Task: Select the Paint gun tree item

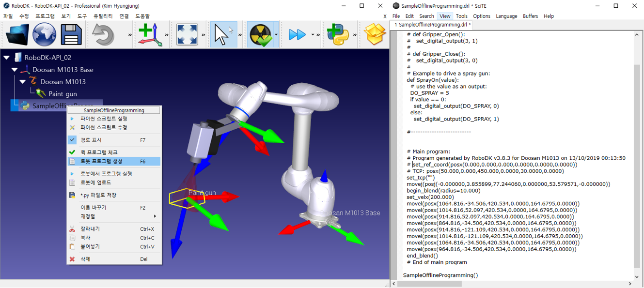Action: (x=63, y=94)
